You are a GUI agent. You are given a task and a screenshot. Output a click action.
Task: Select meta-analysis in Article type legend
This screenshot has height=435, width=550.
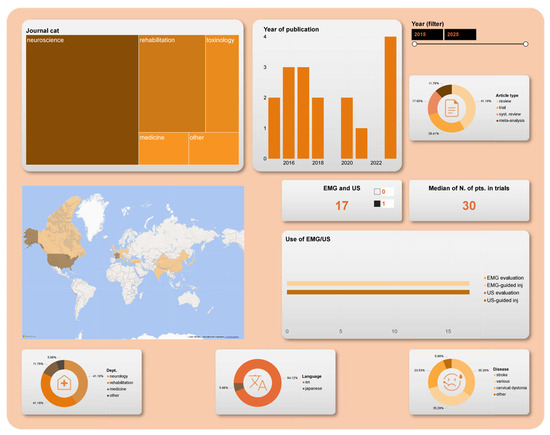pyautogui.click(x=510, y=120)
